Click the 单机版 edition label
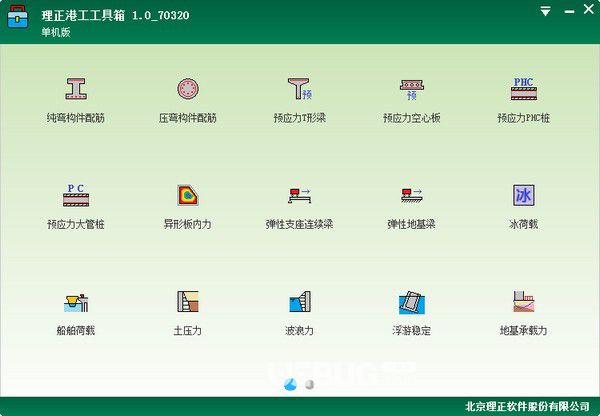The height and width of the screenshot is (416, 600). [56, 32]
